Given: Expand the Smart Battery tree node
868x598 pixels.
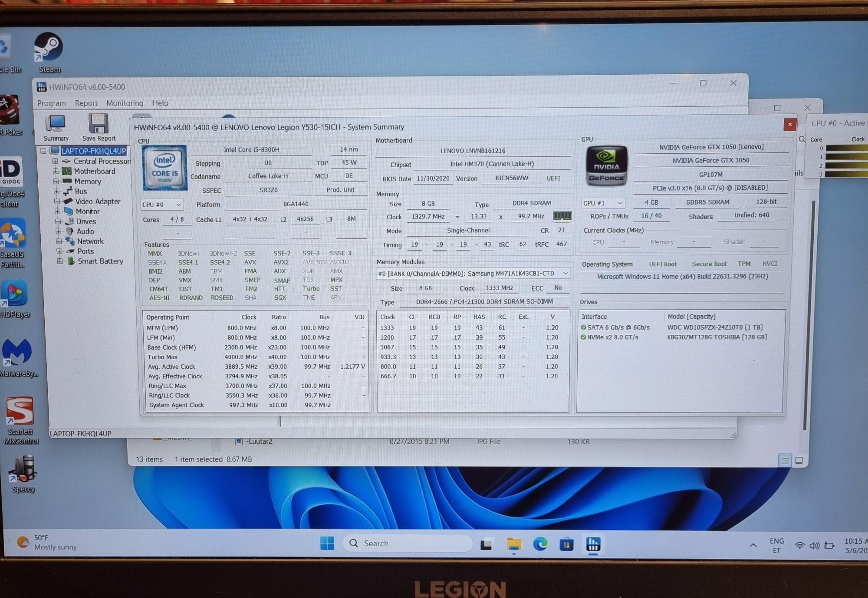Looking at the screenshot, I should pos(59,261).
